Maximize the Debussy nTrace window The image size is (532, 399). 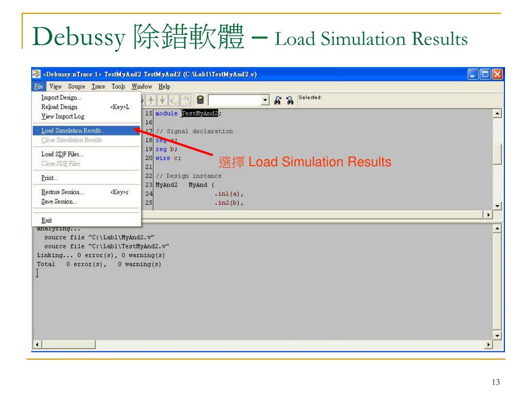coord(485,74)
